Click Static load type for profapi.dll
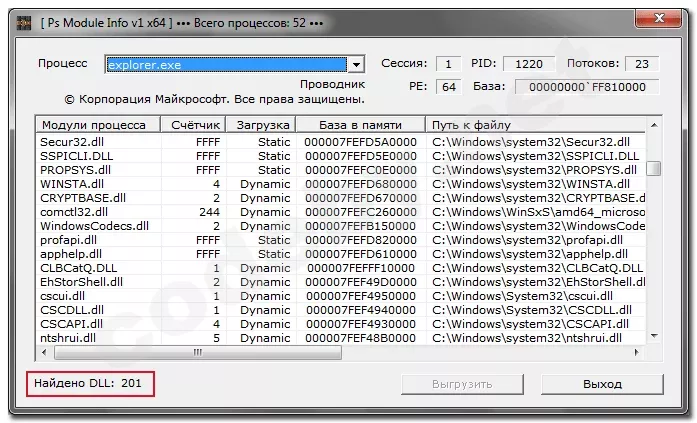Screen dimensions: 697x423 pyautogui.click(x=274, y=240)
